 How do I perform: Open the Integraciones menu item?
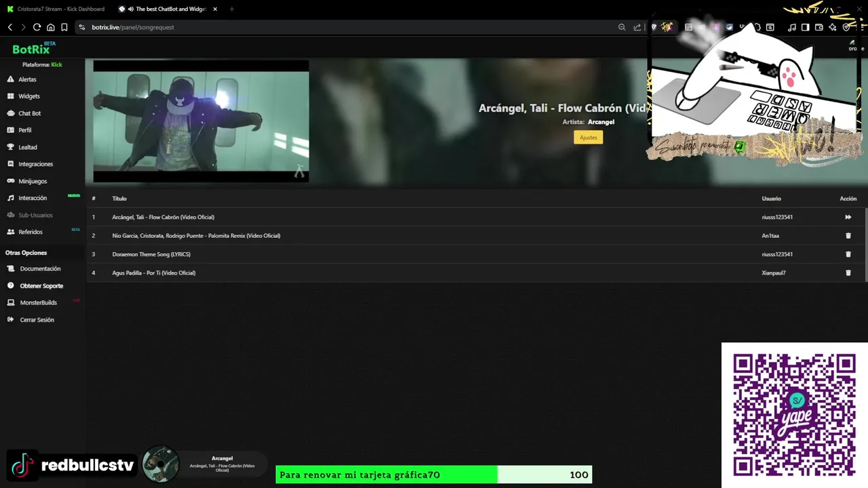35,164
